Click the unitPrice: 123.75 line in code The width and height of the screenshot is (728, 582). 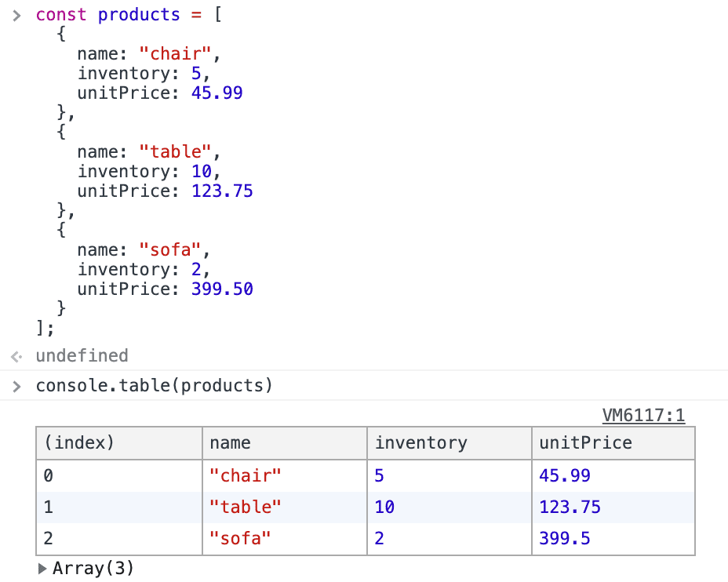(x=165, y=191)
